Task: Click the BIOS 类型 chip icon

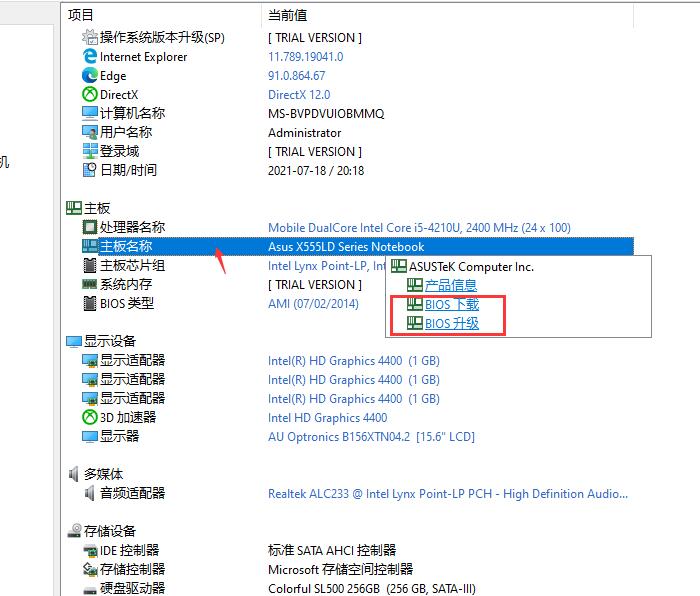Action: (x=90, y=303)
